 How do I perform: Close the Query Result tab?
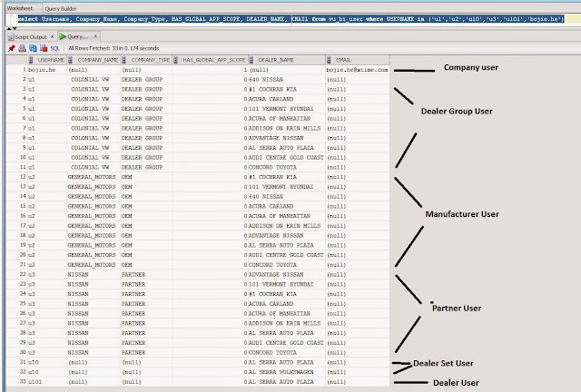click(x=95, y=36)
